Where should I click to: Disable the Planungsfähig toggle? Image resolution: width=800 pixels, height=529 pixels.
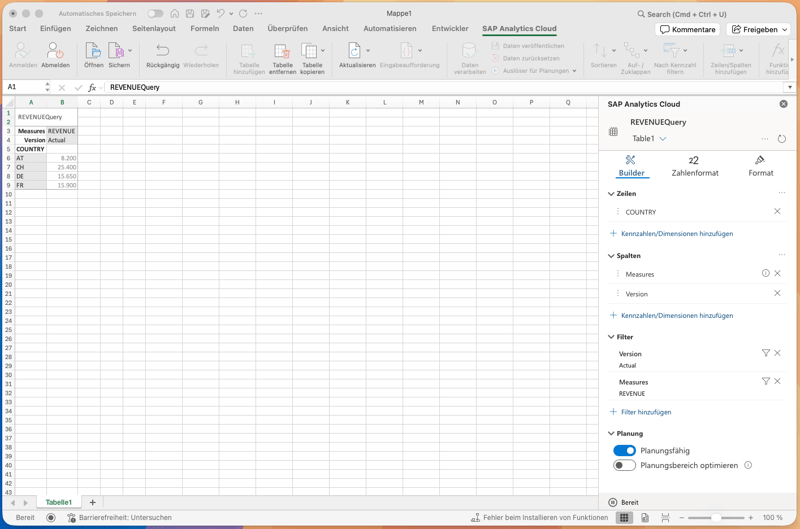coord(624,450)
